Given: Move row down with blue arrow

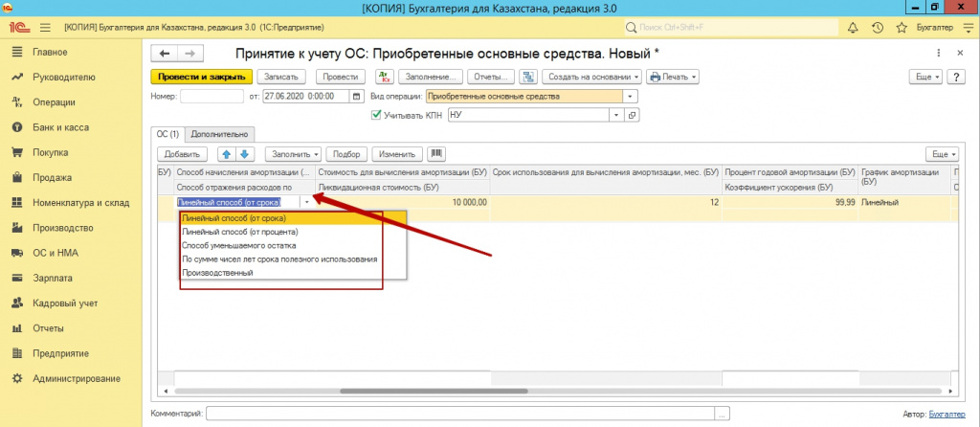Looking at the screenshot, I should pos(244,154).
